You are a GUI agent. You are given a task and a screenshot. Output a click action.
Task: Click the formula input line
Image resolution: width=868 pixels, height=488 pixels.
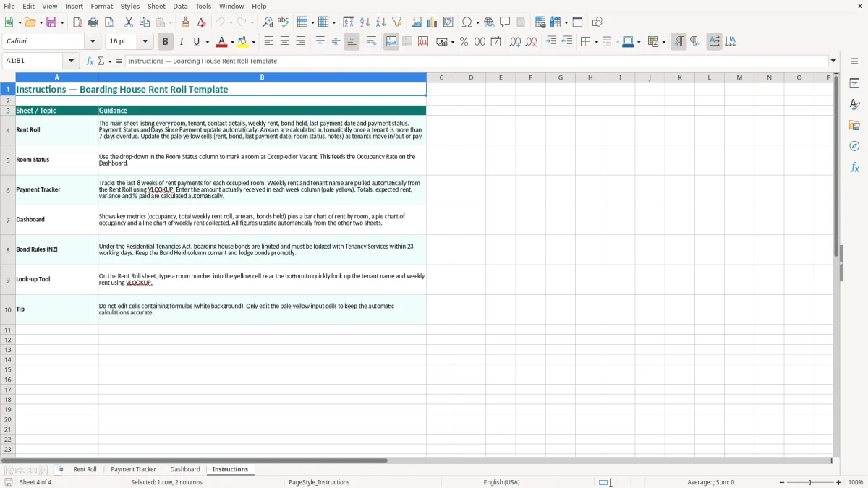[x=477, y=61]
